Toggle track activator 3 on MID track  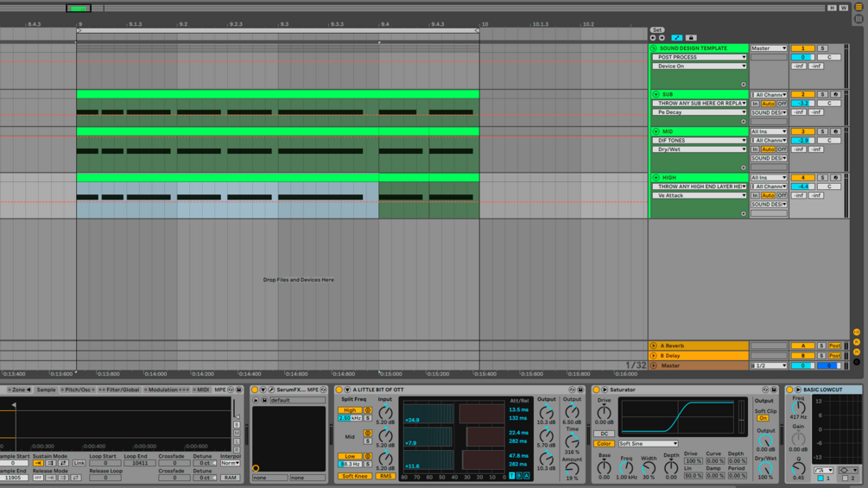tap(802, 131)
